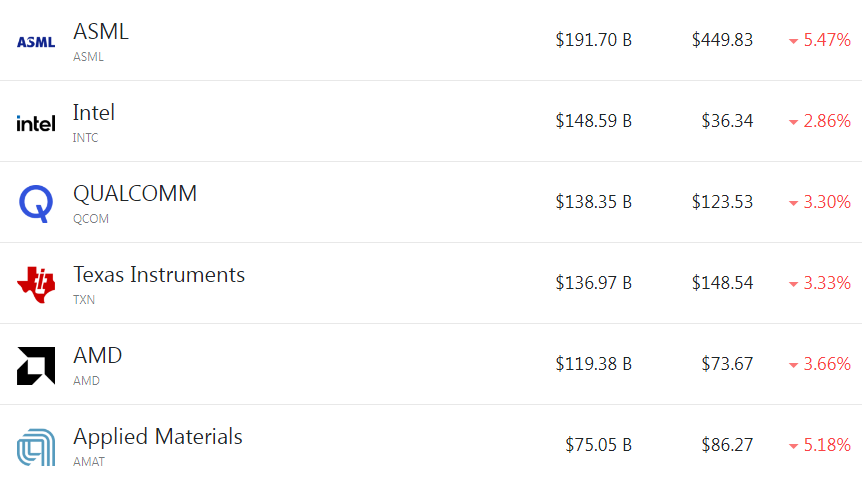Open the Texas Instruments company link
Image resolution: width=862 pixels, height=484 pixels.
[159, 275]
